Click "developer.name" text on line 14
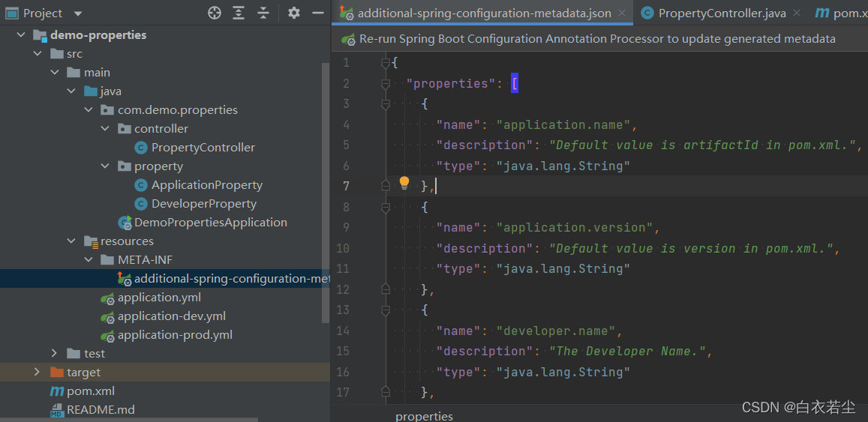The width and height of the screenshot is (868, 422). point(556,331)
